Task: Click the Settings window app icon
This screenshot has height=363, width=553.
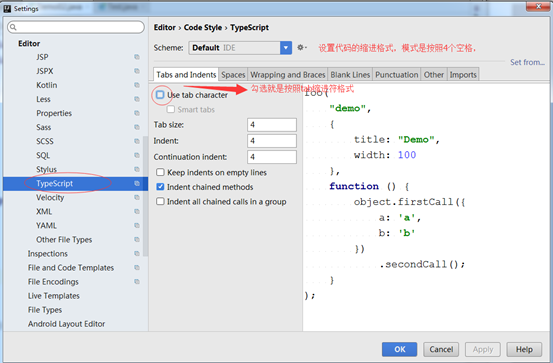Action: point(7,8)
